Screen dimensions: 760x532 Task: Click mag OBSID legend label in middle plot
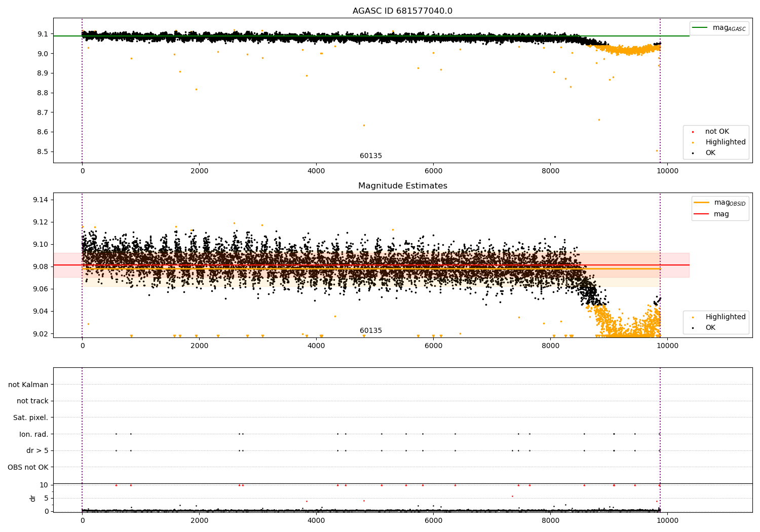pyautogui.click(x=730, y=203)
